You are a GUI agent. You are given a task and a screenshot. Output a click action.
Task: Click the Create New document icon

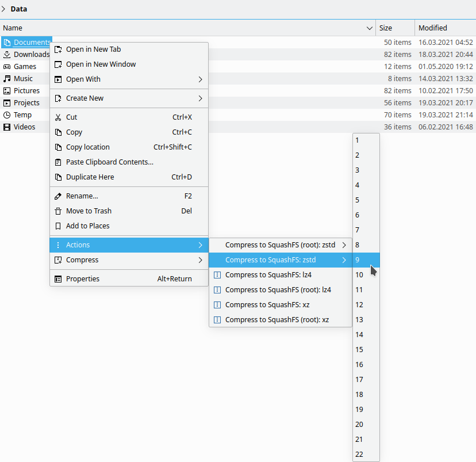tap(58, 98)
